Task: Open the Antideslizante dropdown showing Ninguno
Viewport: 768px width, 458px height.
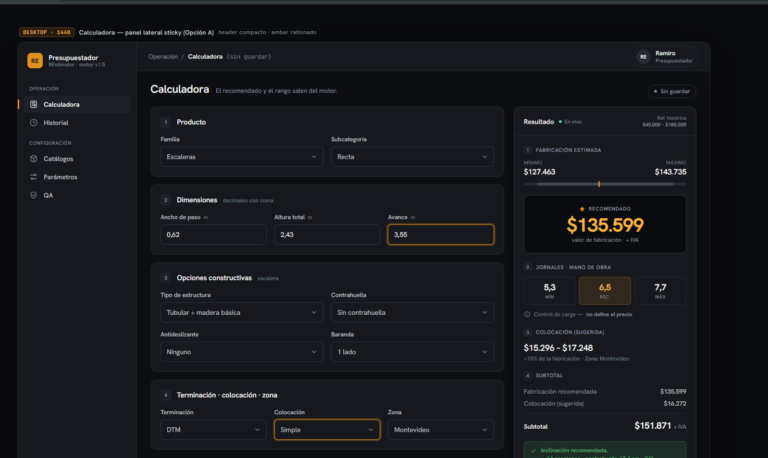Action: click(x=241, y=352)
